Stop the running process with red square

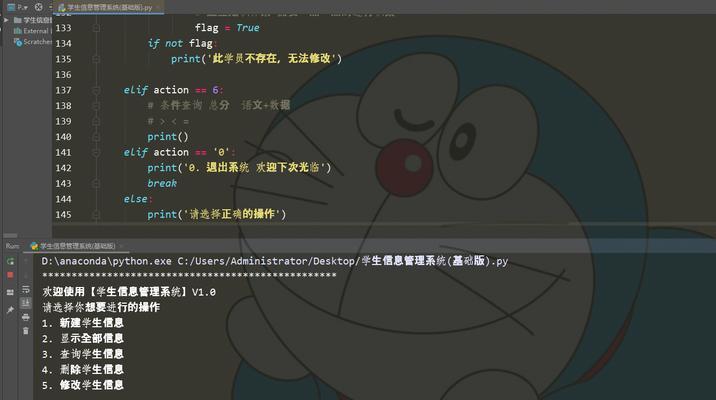click(x=10, y=275)
